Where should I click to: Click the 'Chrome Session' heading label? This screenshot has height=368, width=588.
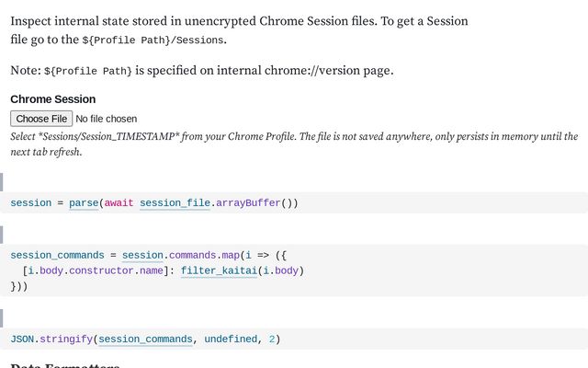coord(52,99)
